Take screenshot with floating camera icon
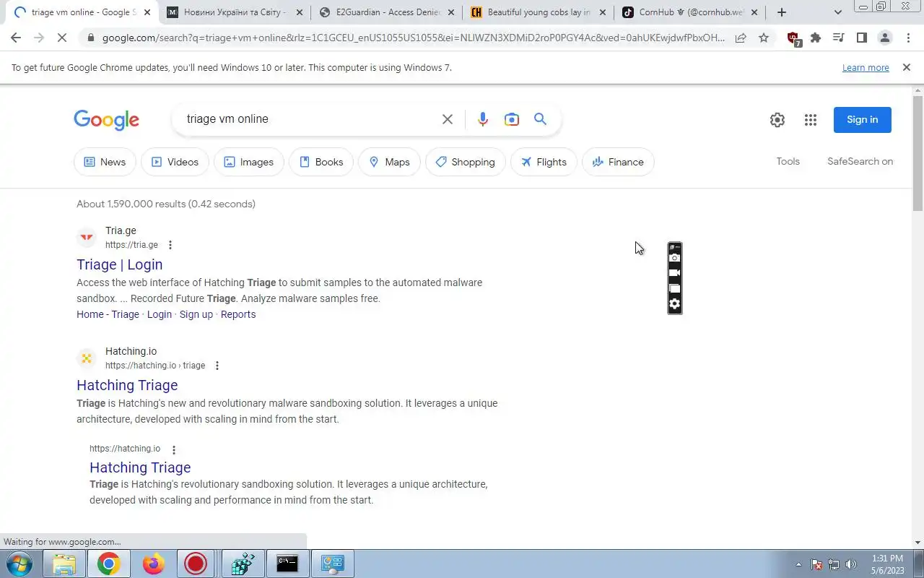924x578 pixels. pyautogui.click(x=675, y=258)
